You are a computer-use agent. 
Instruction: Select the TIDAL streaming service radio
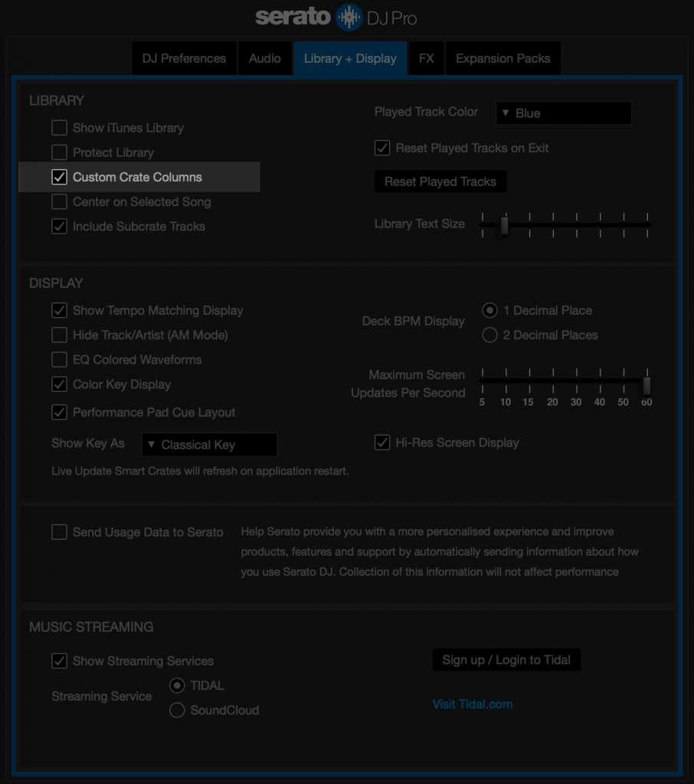177,686
